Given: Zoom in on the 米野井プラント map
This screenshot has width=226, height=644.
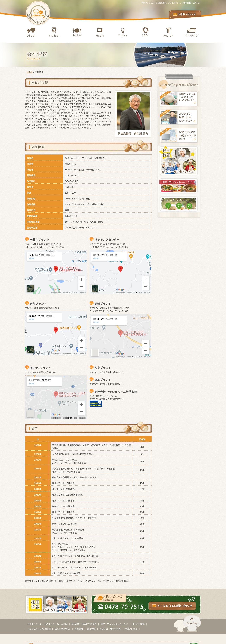Looking at the screenshot, I should (x=81, y=279).
